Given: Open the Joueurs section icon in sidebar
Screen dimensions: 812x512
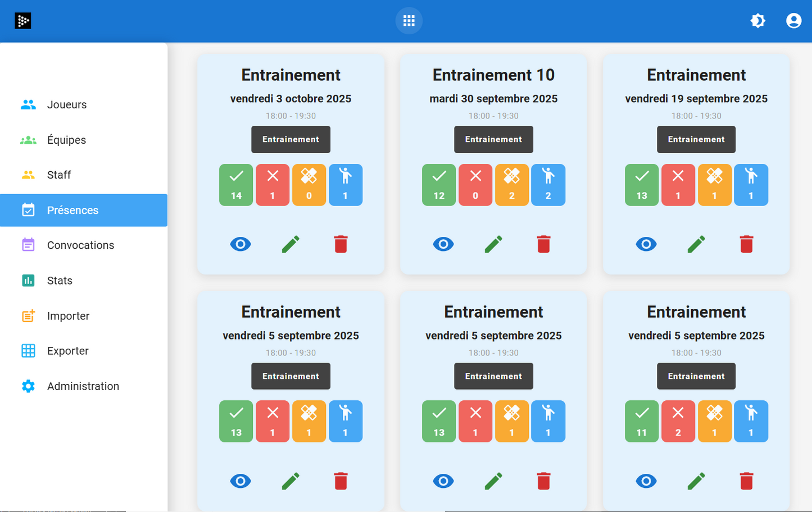Looking at the screenshot, I should click(x=28, y=104).
